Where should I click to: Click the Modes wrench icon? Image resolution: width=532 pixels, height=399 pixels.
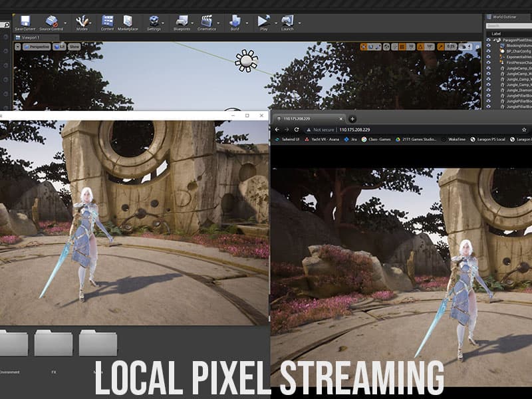(81, 21)
